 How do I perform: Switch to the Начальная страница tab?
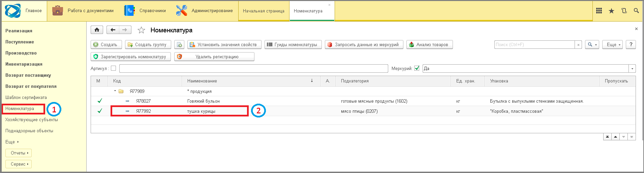(x=264, y=11)
